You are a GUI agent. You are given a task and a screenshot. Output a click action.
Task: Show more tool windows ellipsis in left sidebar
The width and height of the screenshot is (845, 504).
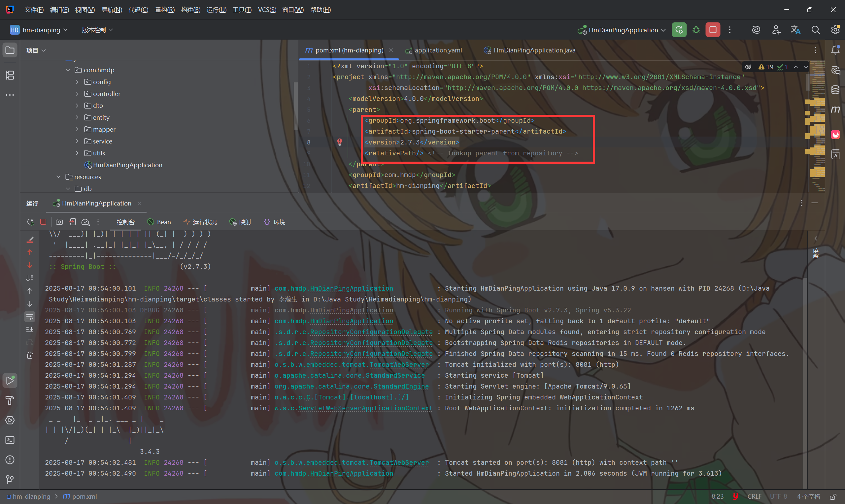(10, 95)
